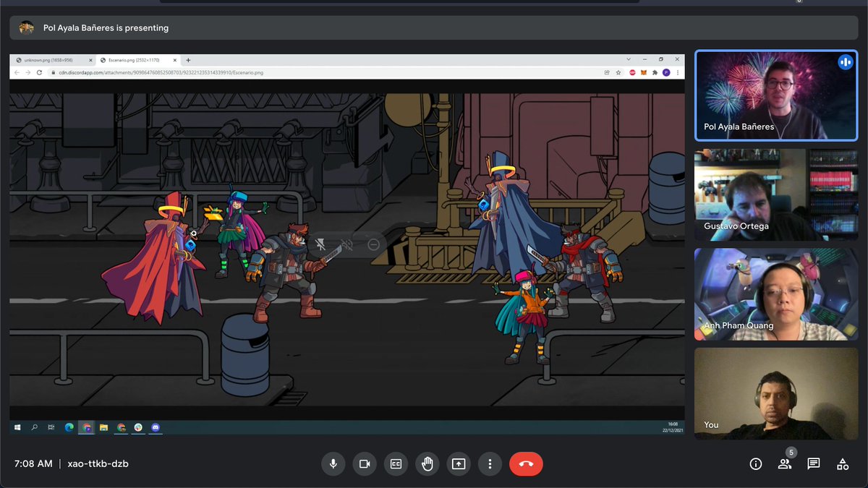
Task: Bookmark the page with the star icon
Action: [x=618, y=72]
